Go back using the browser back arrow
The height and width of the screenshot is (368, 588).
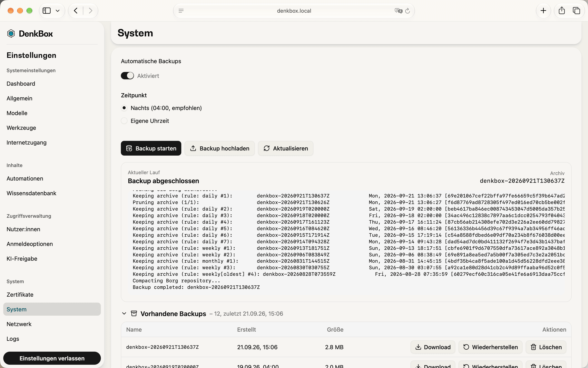click(76, 11)
